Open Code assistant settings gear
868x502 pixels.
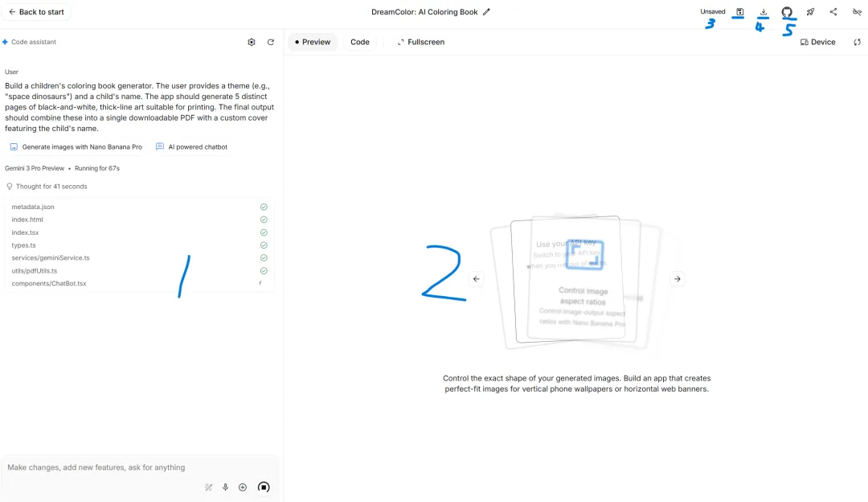coord(252,42)
